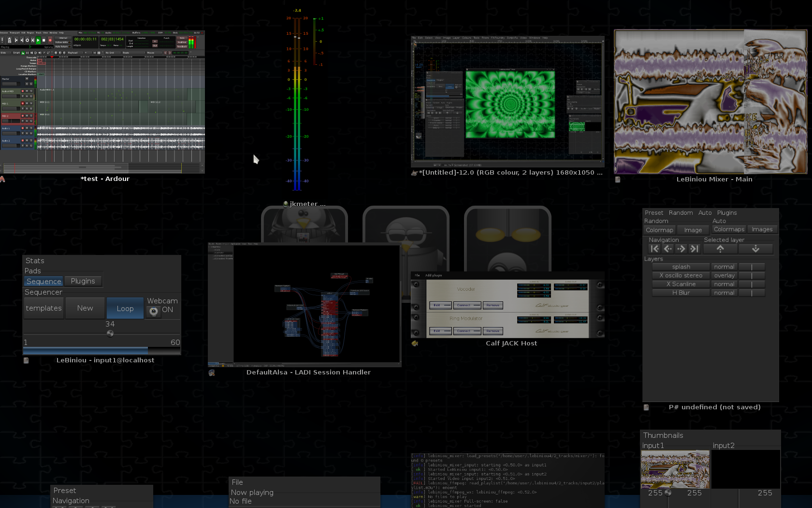
Task: Open the Beats snap dropdown in Ardour
Action: tap(133, 53)
